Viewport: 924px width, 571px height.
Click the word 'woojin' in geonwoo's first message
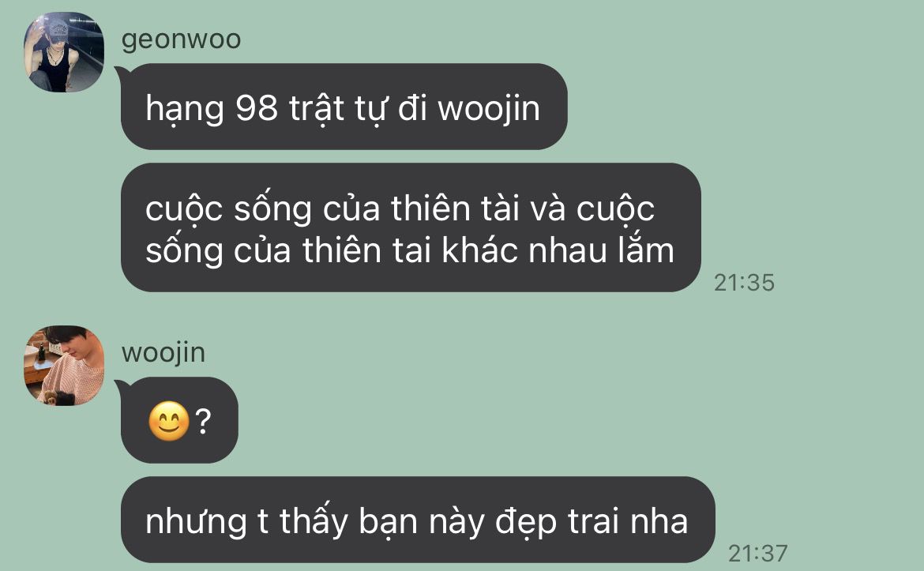pos(489,110)
